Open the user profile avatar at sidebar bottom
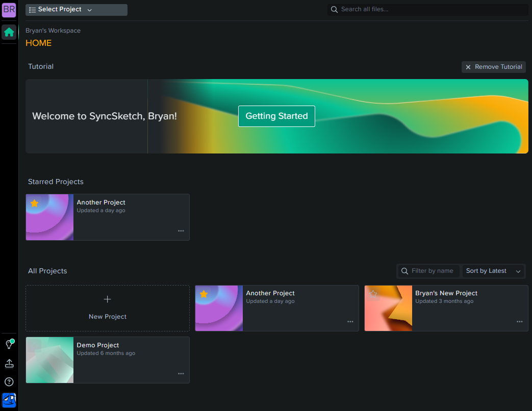The width and height of the screenshot is (532, 411). [9, 400]
